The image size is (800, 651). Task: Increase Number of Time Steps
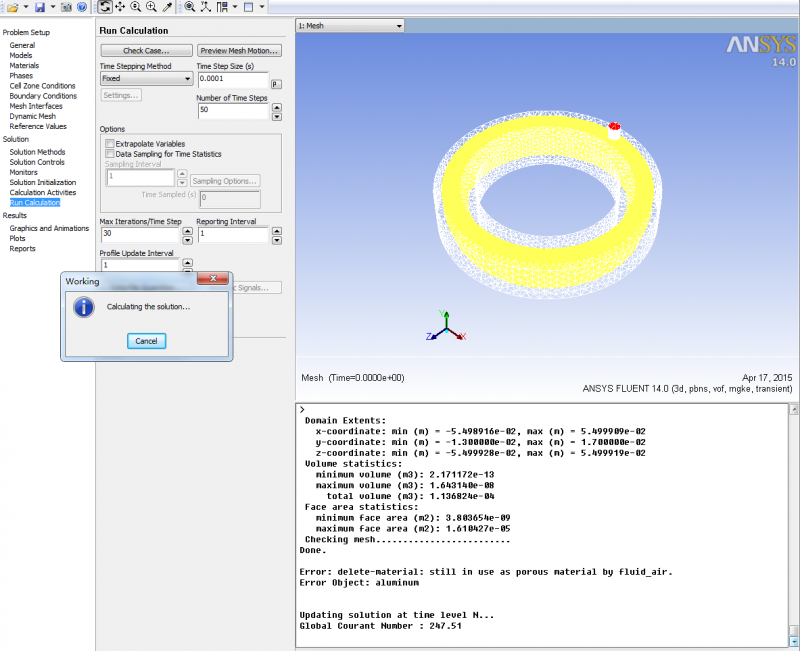pyautogui.click(x=277, y=108)
